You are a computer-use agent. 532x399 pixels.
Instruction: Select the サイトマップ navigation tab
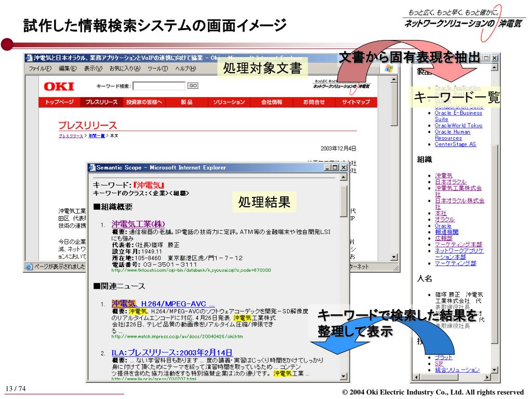(356, 102)
